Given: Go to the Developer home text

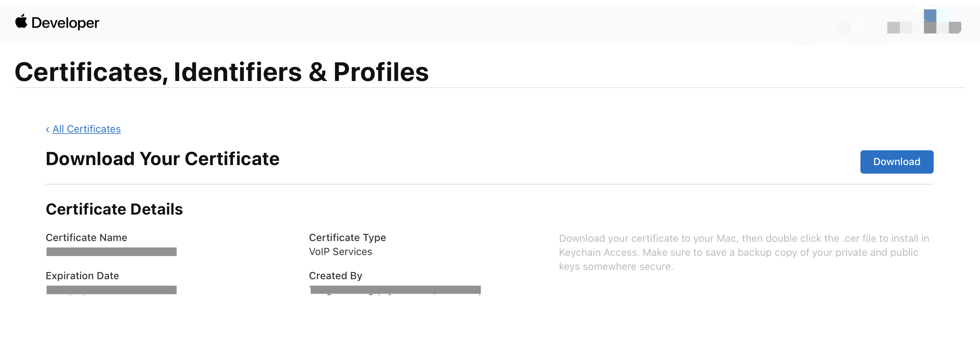Looking at the screenshot, I should (65, 23).
